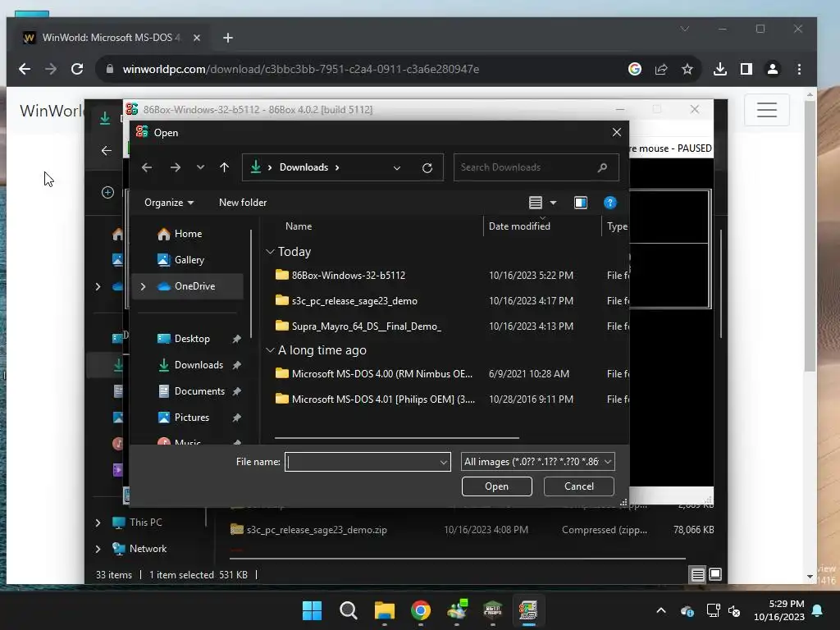Open the All images file type filter
840x630 pixels.
tap(538, 462)
